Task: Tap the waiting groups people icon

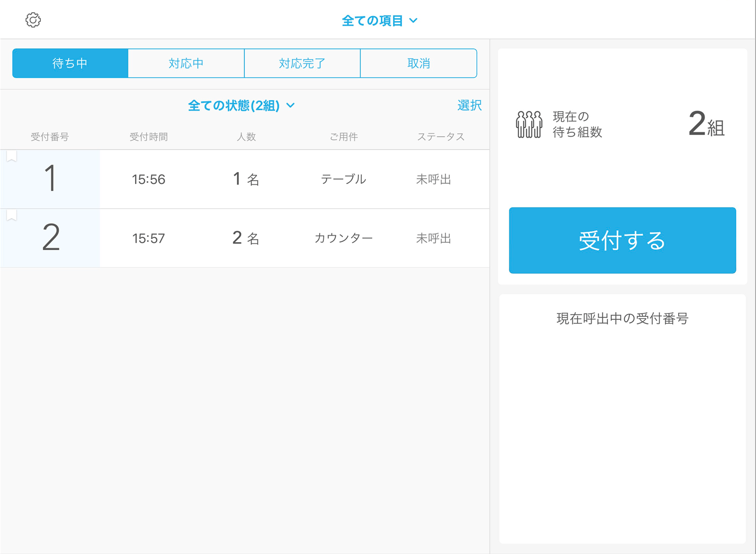Action: 529,124
